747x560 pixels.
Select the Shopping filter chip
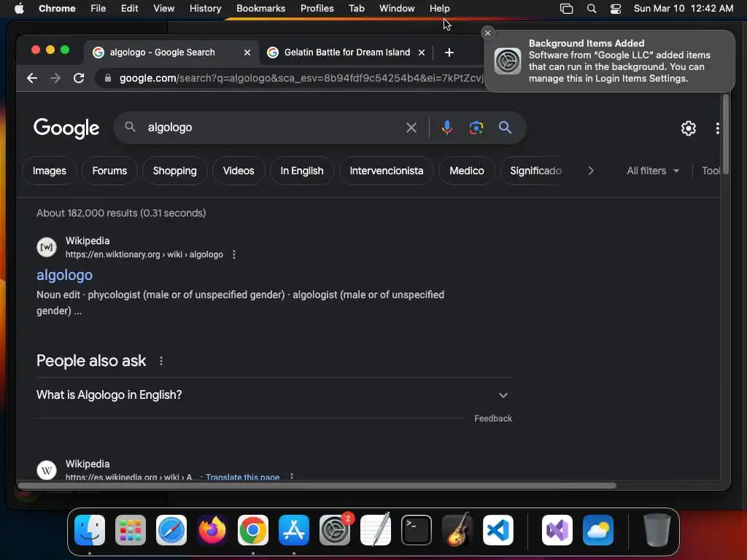pos(175,171)
